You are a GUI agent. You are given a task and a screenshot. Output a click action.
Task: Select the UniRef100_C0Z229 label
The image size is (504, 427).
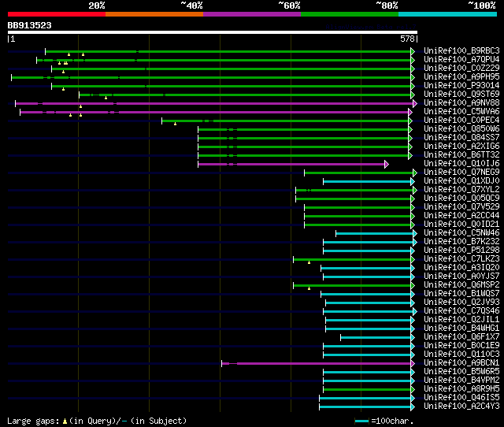click(461, 69)
